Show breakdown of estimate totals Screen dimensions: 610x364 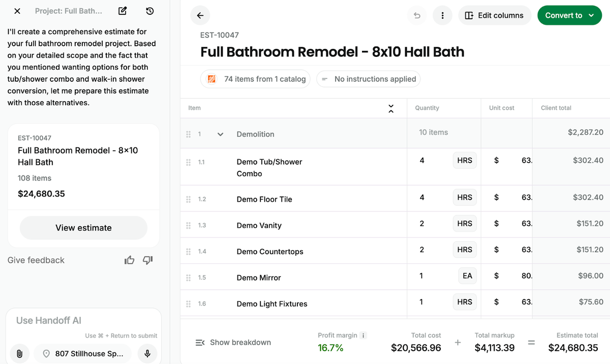pyautogui.click(x=233, y=343)
